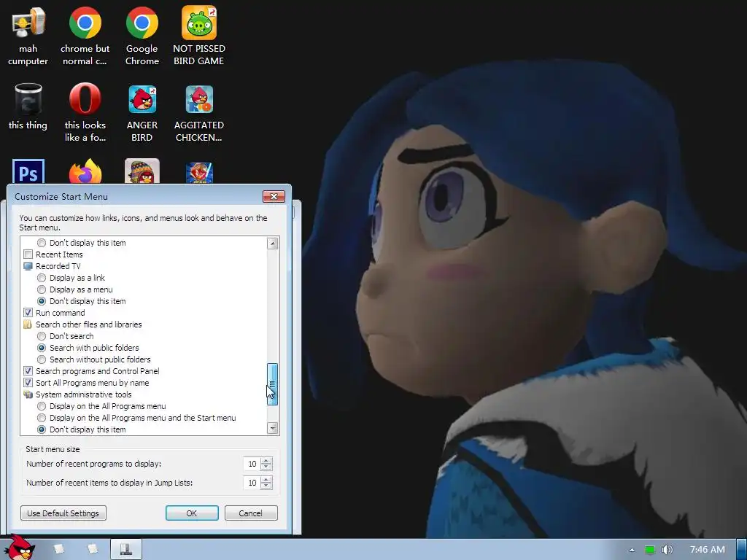Screen dimensions: 747x560
Task: Uncheck Search programs and Control Panel
Action: [28, 371]
